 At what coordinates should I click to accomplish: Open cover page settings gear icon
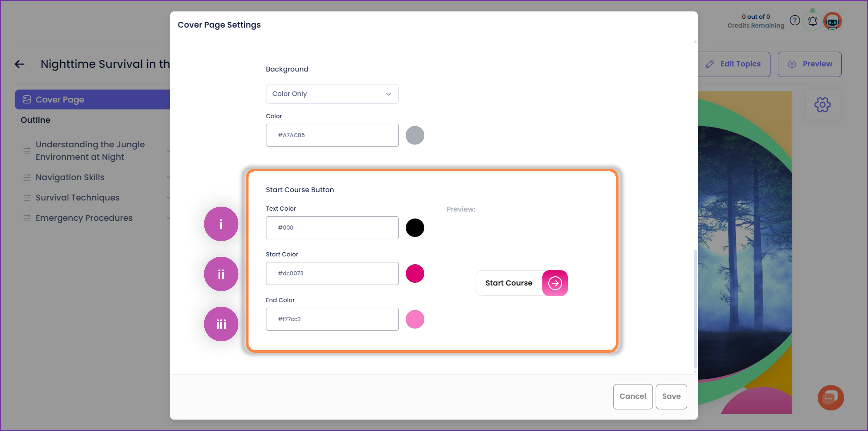click(822, 105)
